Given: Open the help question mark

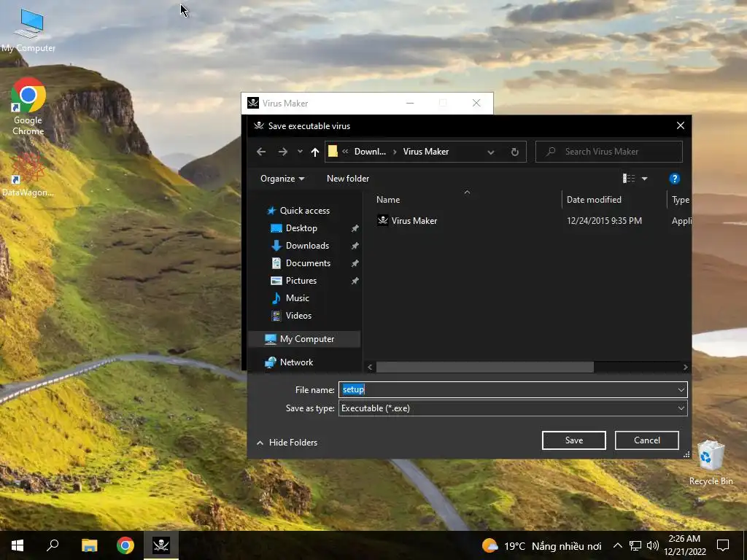Looking at the screenshot, I should pos(675,179).
